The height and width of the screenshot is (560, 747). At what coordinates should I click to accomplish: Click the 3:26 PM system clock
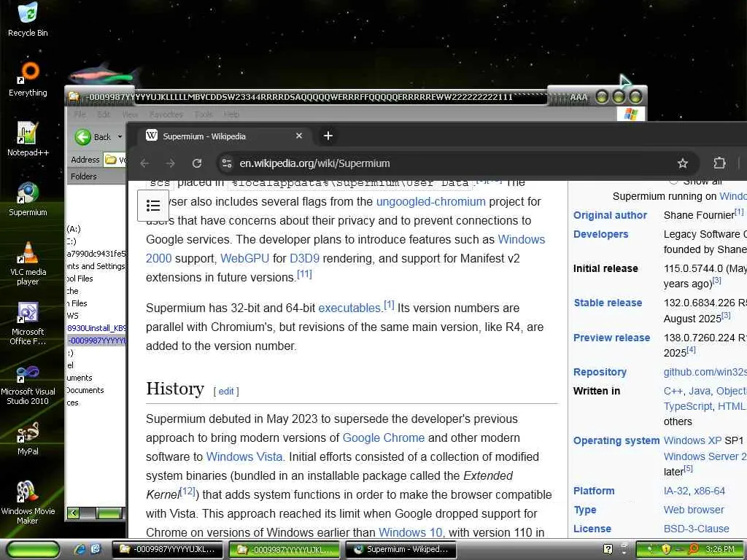click(720, 549)
